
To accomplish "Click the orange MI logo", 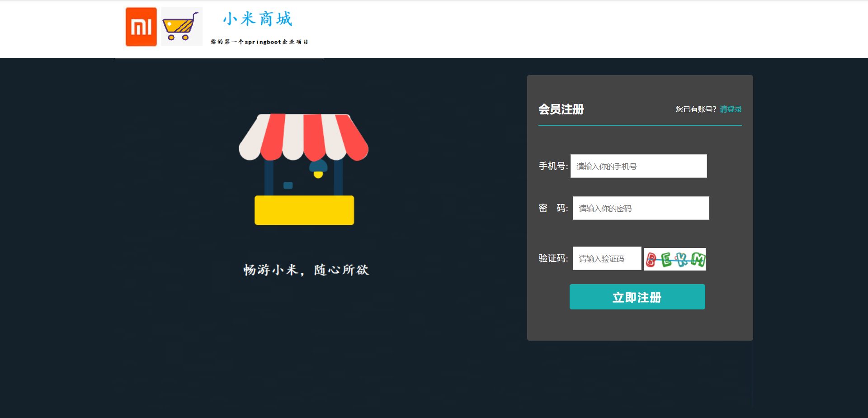I will [141, 27].
